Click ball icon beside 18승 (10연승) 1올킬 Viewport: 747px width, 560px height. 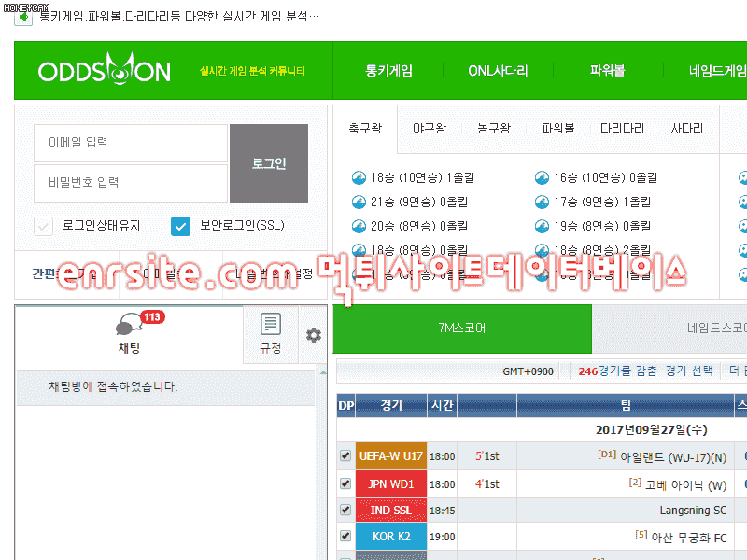[x=359, y=178]
